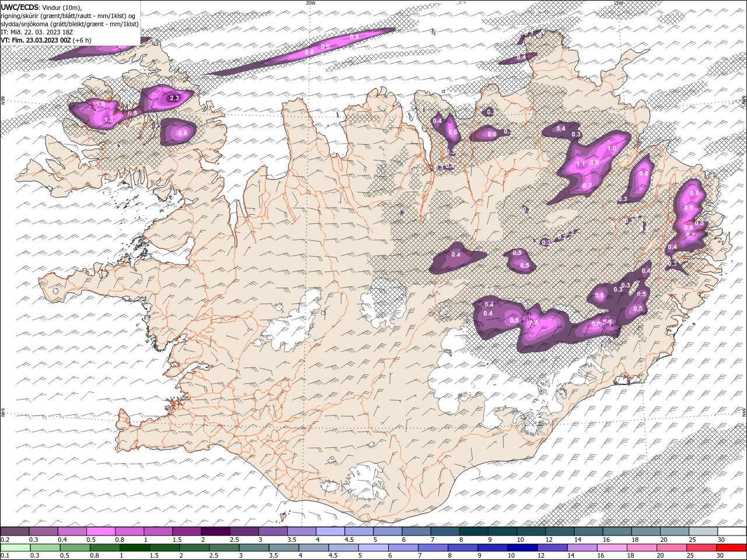The height and width of the screenshot is (560, 747).
Task: Click the '1.3' snowfall value on the map
Action: tap(108, 120)
